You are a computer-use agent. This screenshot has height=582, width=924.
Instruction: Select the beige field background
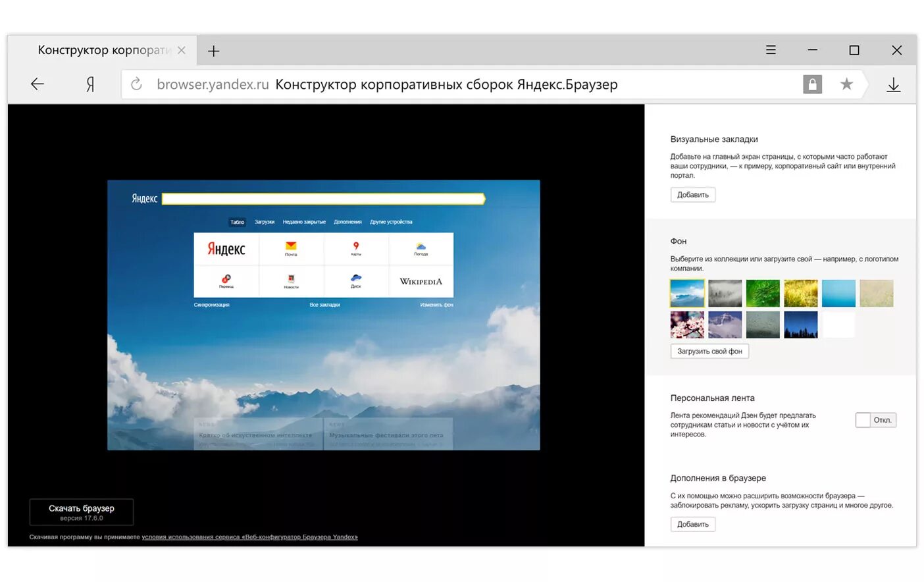tap(877, 293)
